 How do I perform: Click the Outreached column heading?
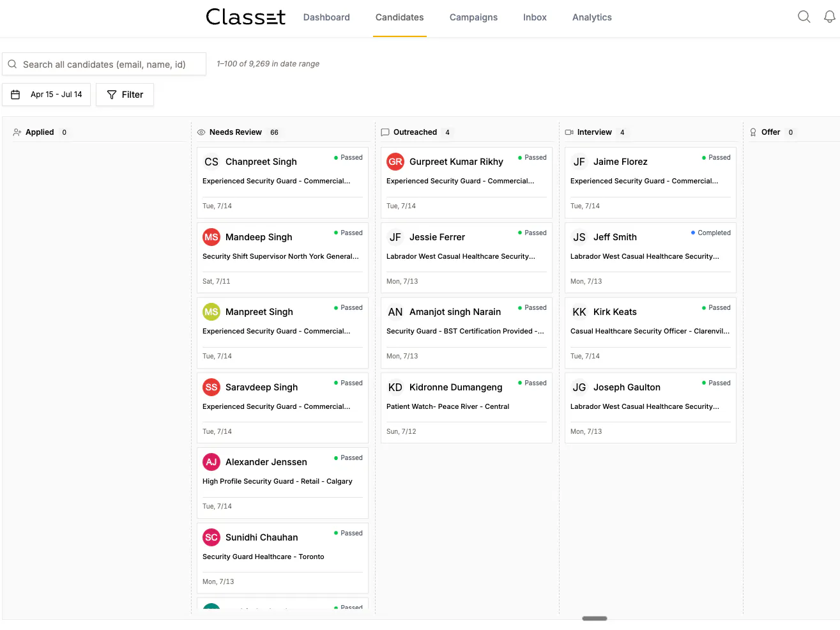[415, 132]
